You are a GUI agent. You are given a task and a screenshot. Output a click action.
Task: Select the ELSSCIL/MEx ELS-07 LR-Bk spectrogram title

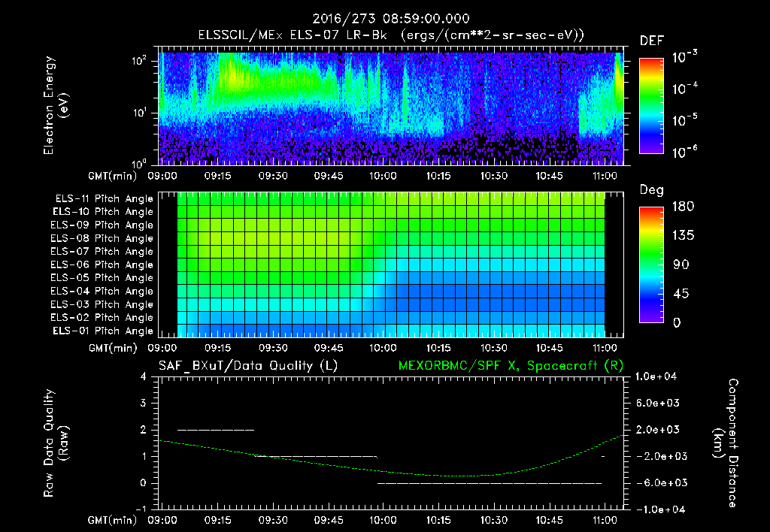click(391, 35)
